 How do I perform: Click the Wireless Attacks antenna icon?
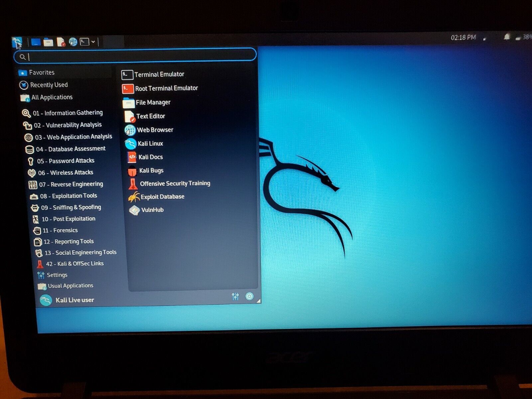pos(32,173)
